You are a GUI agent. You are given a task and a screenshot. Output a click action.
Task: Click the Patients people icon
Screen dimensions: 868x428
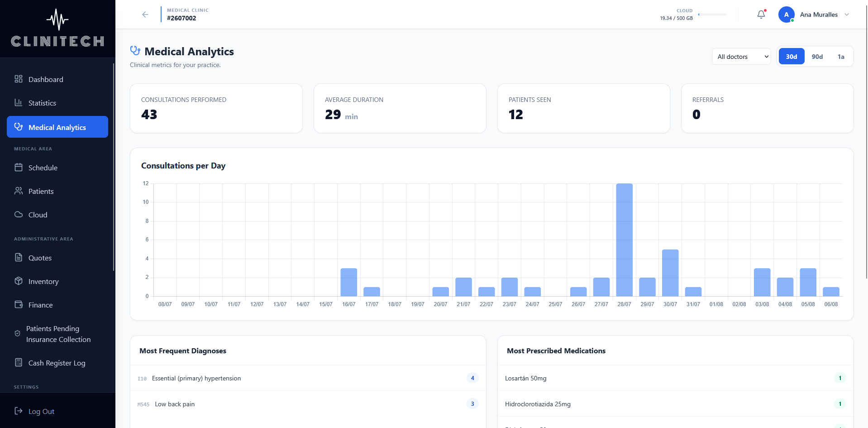(x=19, y=191)
